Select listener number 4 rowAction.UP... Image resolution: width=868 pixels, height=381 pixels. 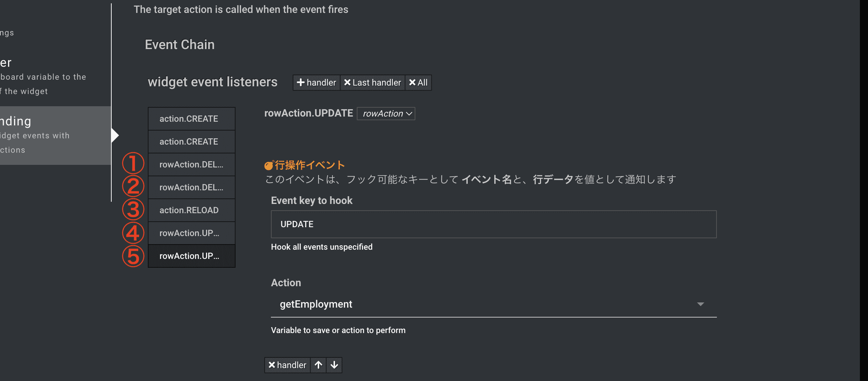click(x=192, y=233)
